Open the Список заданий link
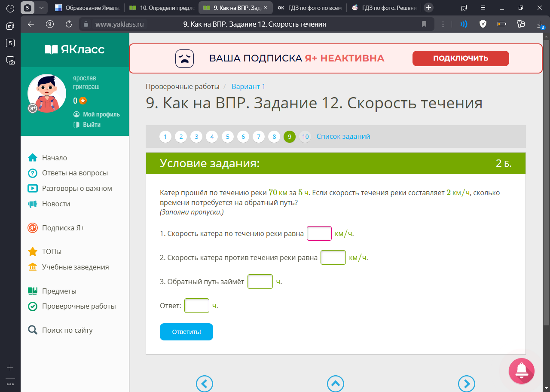 343,136
